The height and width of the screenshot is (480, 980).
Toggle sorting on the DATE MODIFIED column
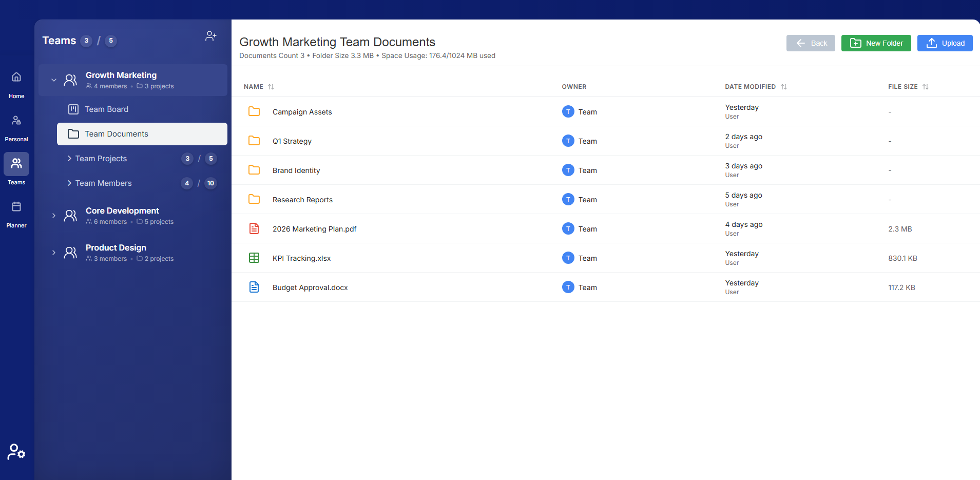point(783,86)
